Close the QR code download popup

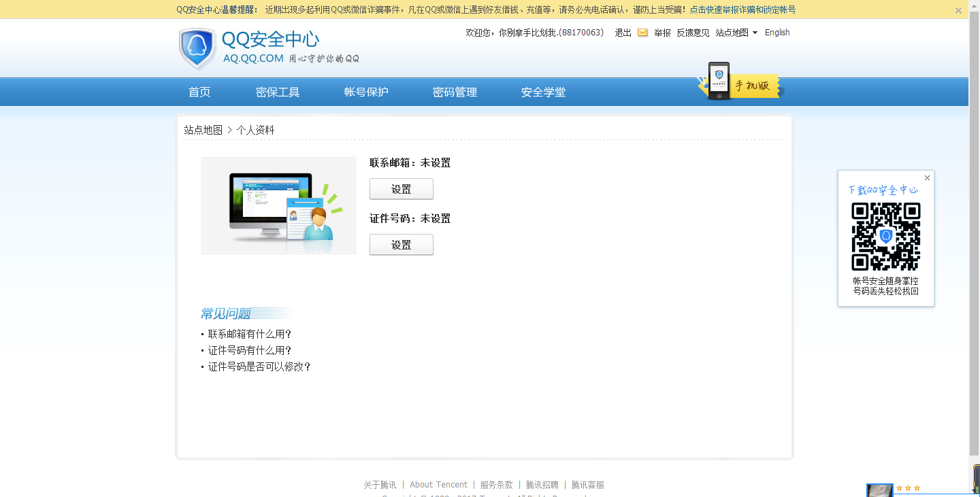coord(927,178)
